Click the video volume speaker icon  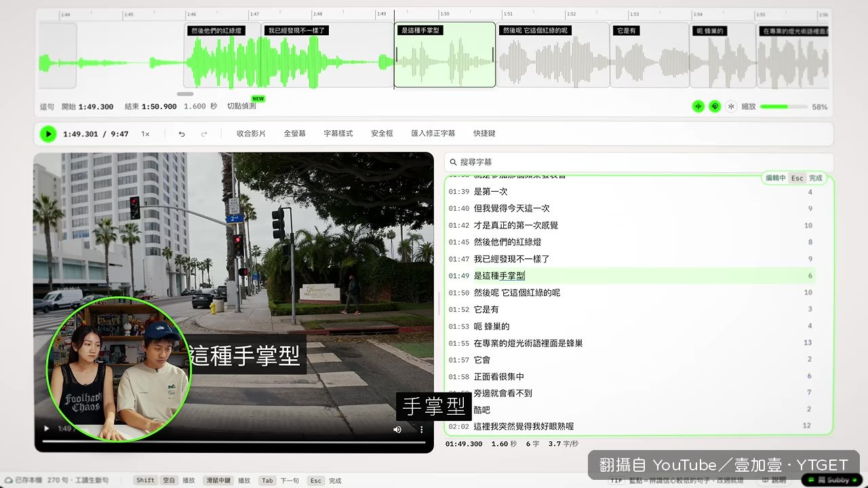(x=397, y=429)
